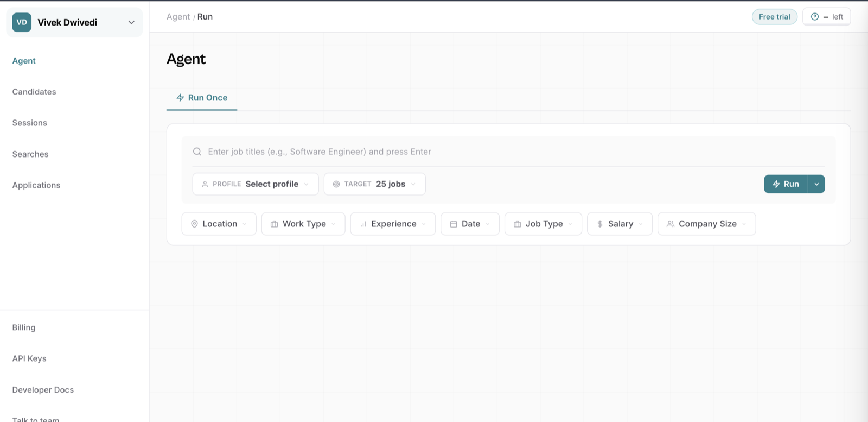Viewport: 868px width, 422px height.
Task: Select the Run Once tab
Action: pos(202,98)
